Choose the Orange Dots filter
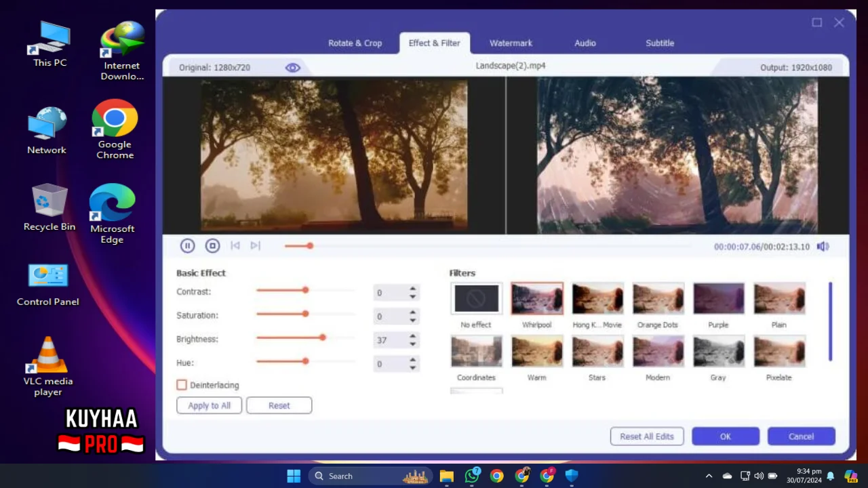The width and height of the screenshot is (868, 488). click(658, 298)
